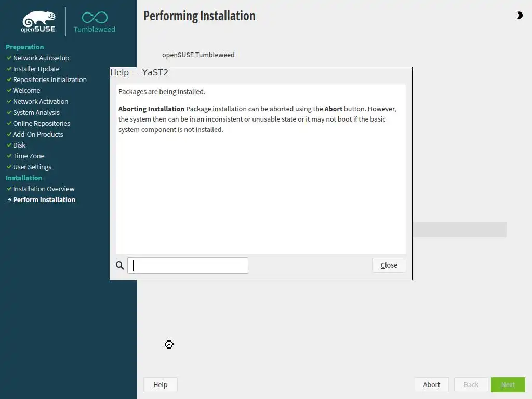Click the checkmark beside Network Autosetup
This screenshot has width=532, height=399.
[x=9, y=58]
